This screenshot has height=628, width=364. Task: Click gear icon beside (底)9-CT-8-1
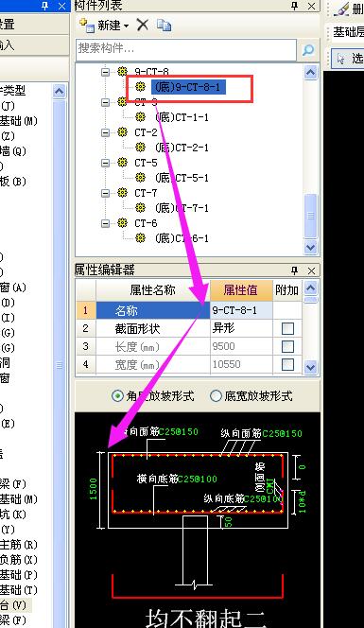(x=140, y=86)
